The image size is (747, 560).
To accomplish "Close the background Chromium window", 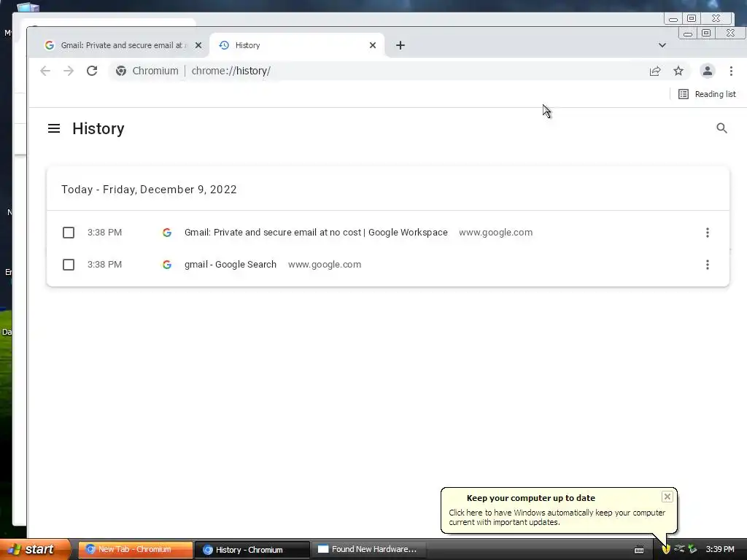I will pos(716,18).
